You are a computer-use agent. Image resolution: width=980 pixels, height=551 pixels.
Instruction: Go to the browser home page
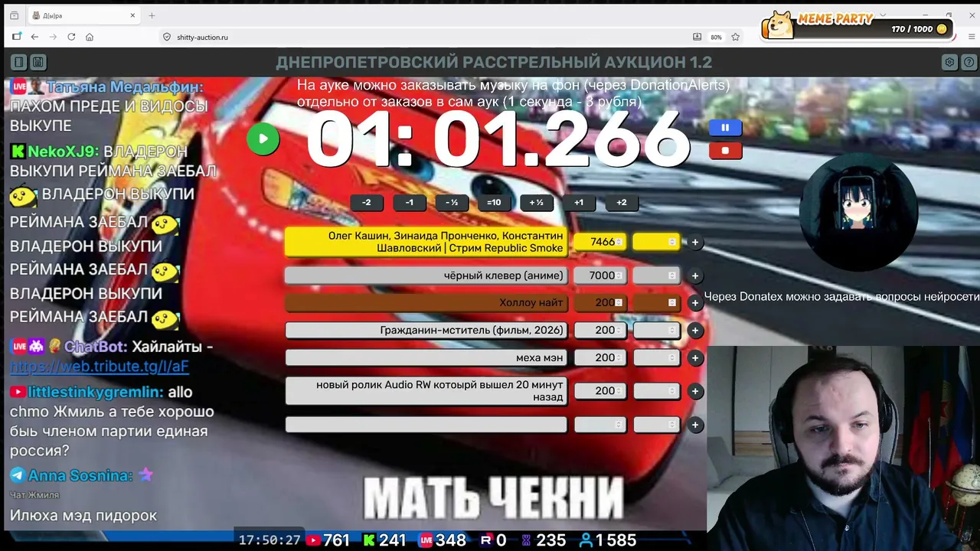[x=90, y=37]
